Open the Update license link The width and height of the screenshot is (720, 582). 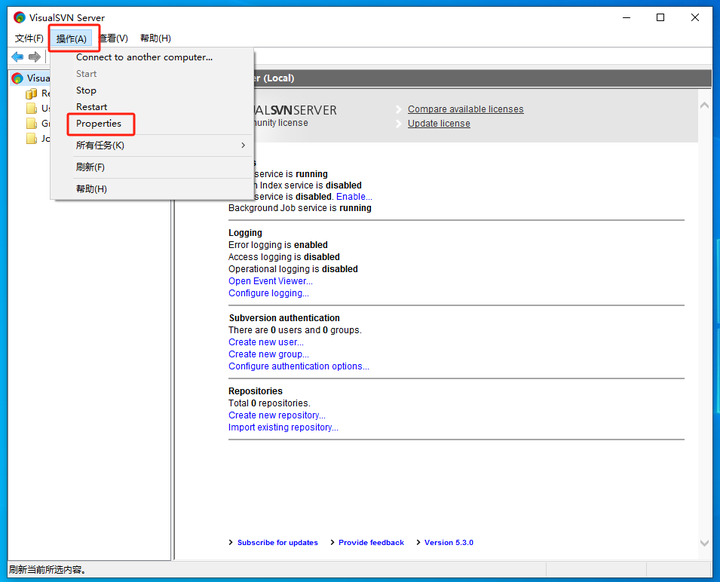(x=439, y=124)
